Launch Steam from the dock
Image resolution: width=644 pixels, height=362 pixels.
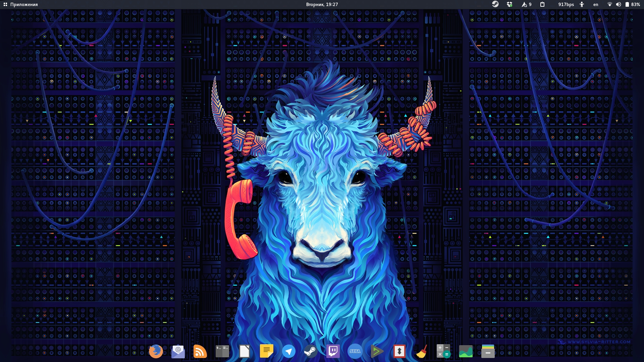pyautogui.click(x=311, y=351)
